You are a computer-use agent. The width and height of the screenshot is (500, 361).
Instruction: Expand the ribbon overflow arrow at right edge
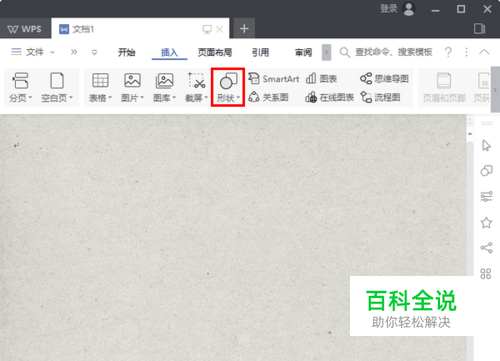pyautogui.click(x=495, y=90)
